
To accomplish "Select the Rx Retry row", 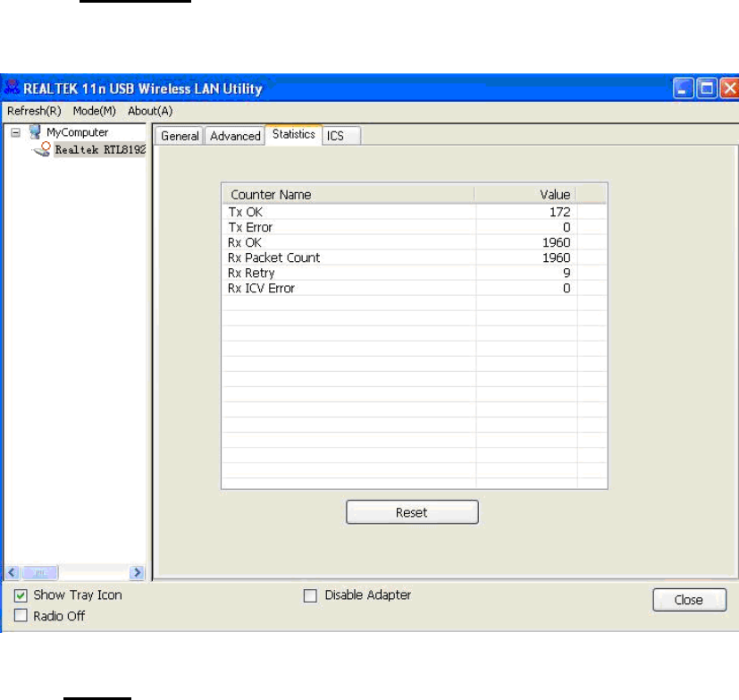I will coord(415,273).
